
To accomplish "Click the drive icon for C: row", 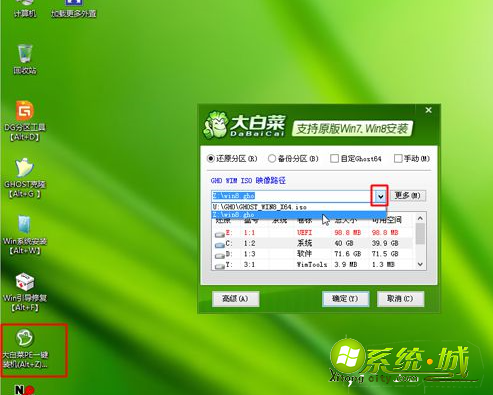I will pyautogui.click(x=219, y=245).
